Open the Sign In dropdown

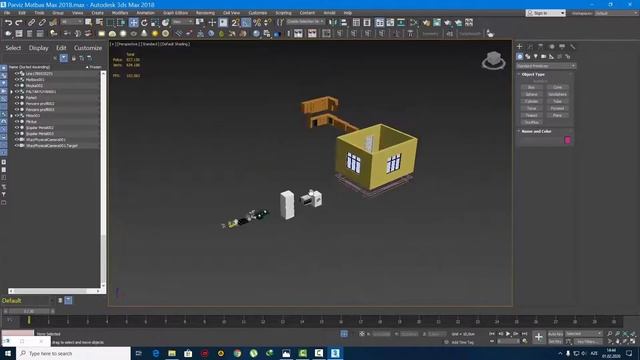point(545,13)
